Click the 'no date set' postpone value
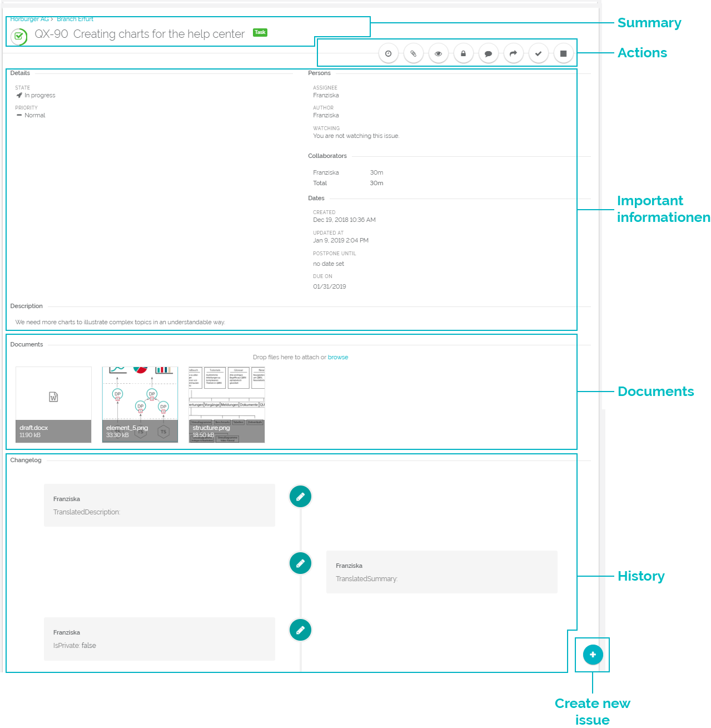The height and width of the screenshot is (728, 711). (329, 264)
